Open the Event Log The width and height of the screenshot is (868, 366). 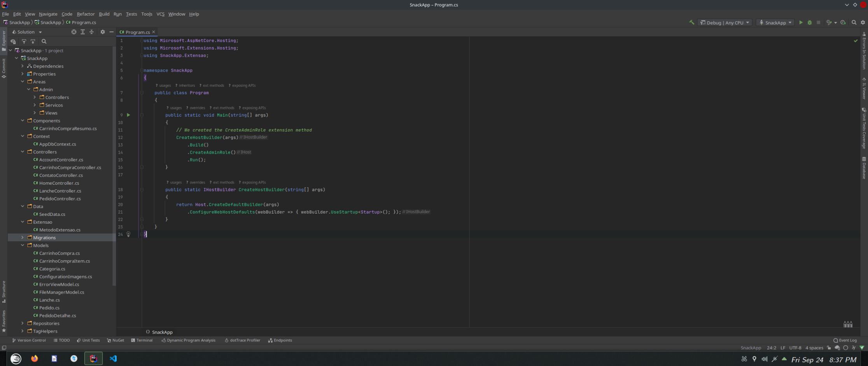click(x=845, y=340)
